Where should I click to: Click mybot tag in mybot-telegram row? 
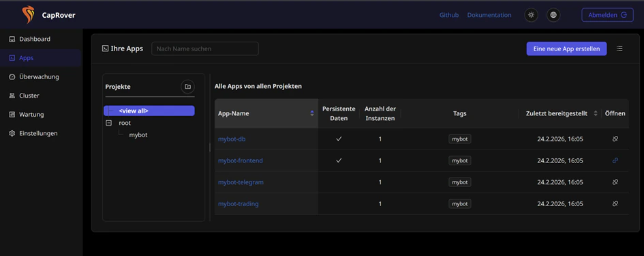[459, 182]
